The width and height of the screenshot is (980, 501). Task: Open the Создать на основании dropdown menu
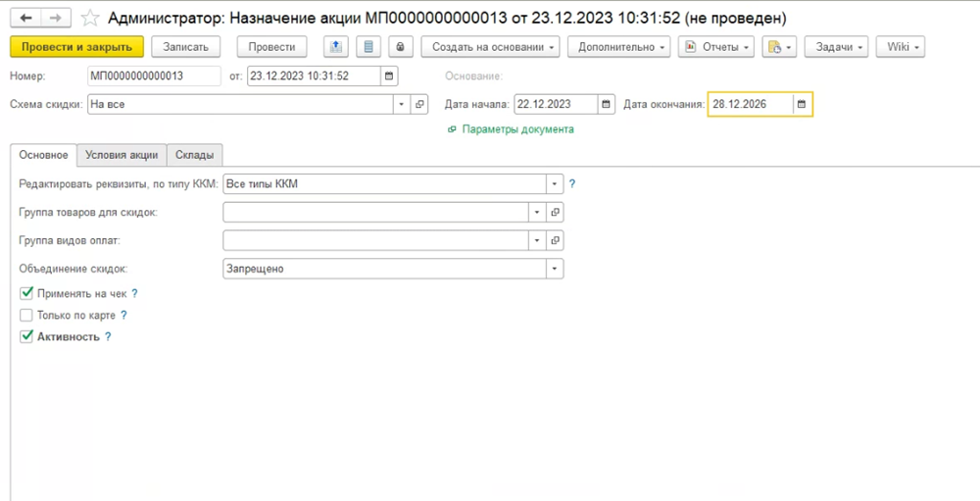click(x=494, y=47)
